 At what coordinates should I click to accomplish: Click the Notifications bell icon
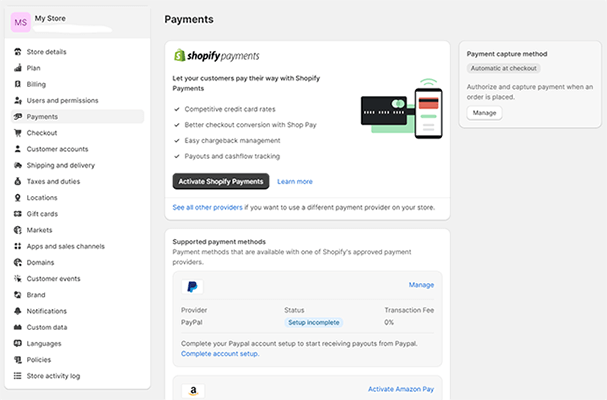pos(18,311)
